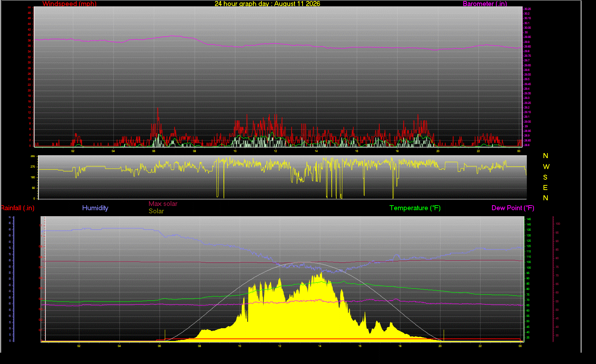Image resolution: width=596 pixels, height=364 pixels.
Task: Click '360' on wind direction axis
Action: tap(33, 156)
